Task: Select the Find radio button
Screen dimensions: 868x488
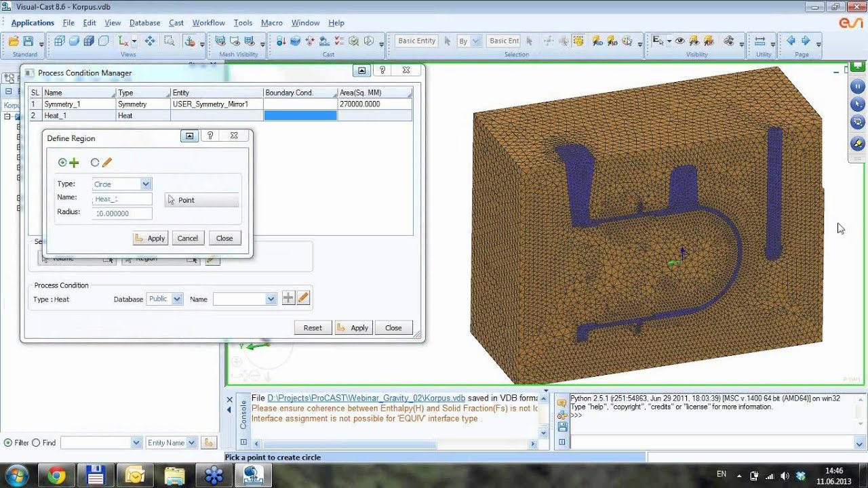Action: pyautogui.click(x=36, y=443)
